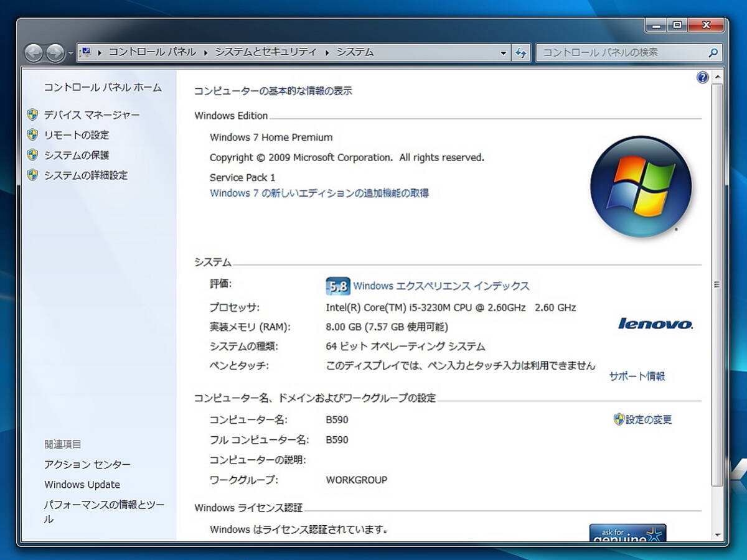Click the Lenovo logo
The image size is (747, 560).
(x=655, y=324)
